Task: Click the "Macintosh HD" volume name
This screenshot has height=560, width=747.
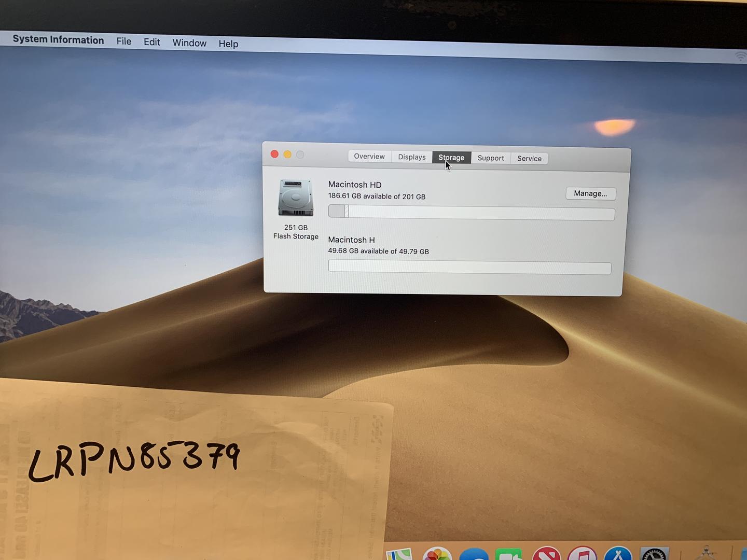Action: pyautogui.click(x=355, y=185)
